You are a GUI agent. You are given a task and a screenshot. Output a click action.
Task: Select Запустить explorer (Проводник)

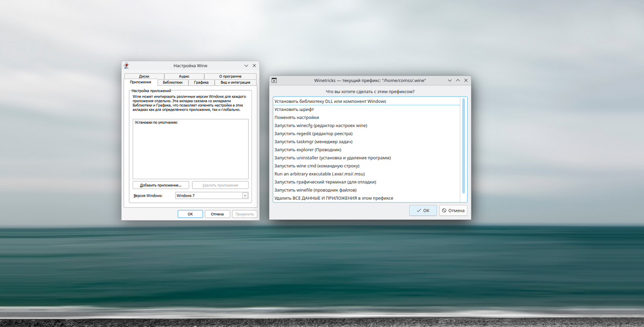(x=367, y=150)
